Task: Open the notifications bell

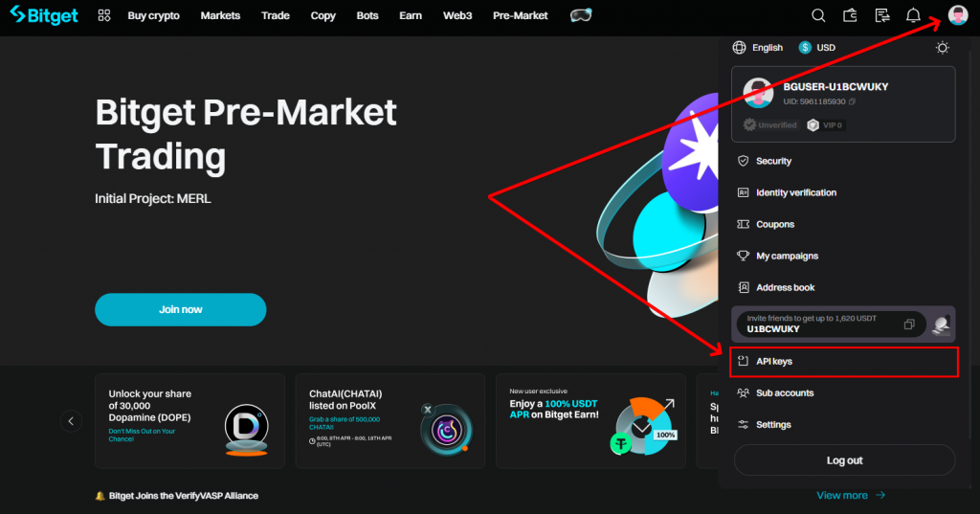Action: click(913, 15)
